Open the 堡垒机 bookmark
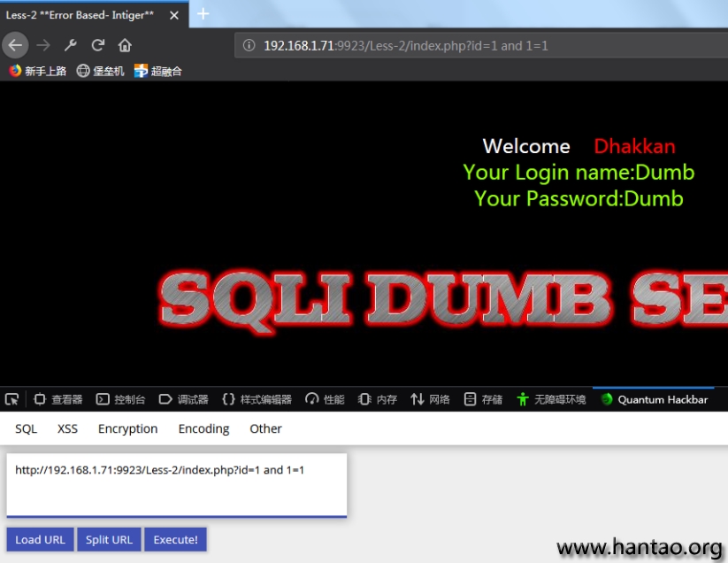728x563 pixels. point(101,71)
